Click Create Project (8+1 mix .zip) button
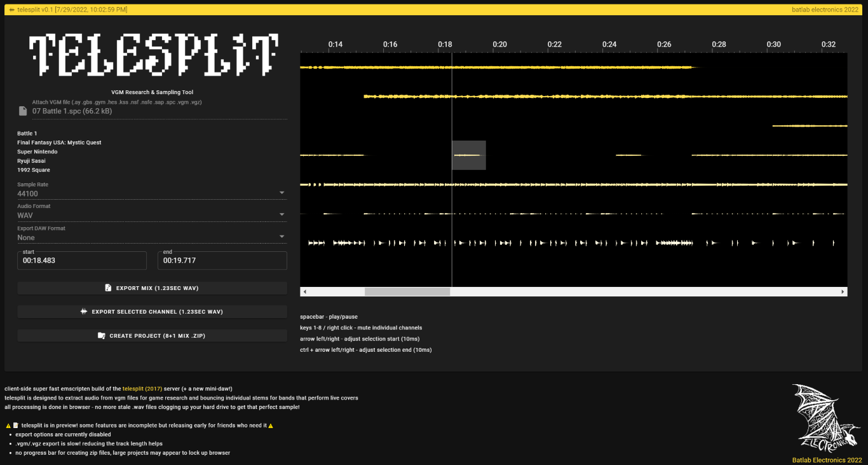Viewport: 868px width, 465px height. click(x=153, y=336)
